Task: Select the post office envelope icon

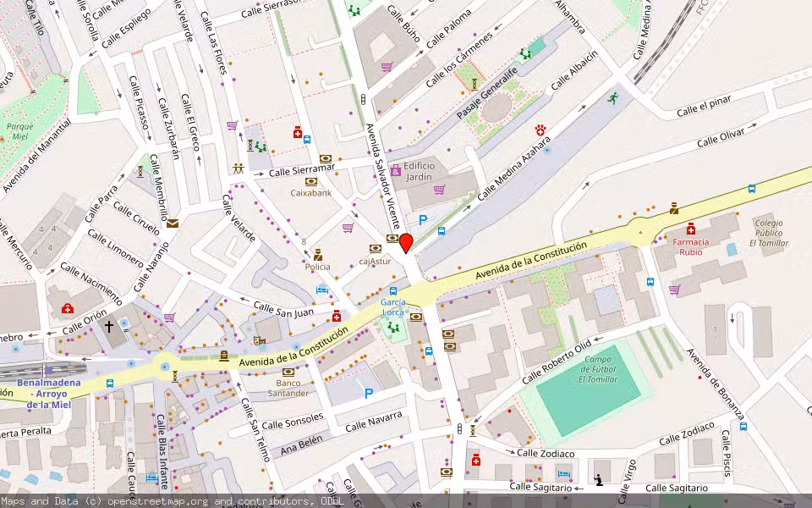Action: [x=173, y=224]
